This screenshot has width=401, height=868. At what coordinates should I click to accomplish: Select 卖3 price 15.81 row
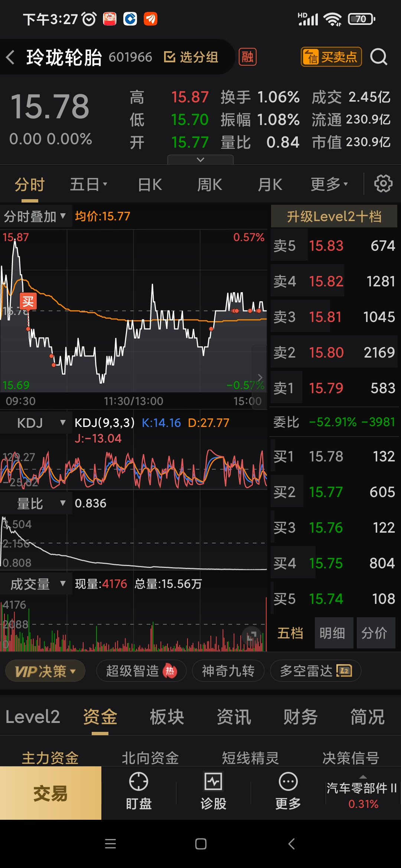(x=334, y=317)
